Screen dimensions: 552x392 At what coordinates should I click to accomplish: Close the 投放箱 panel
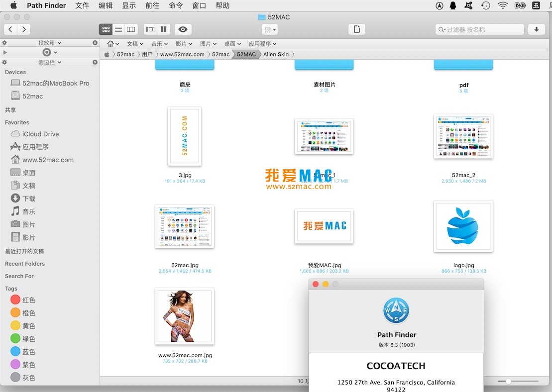95,43
